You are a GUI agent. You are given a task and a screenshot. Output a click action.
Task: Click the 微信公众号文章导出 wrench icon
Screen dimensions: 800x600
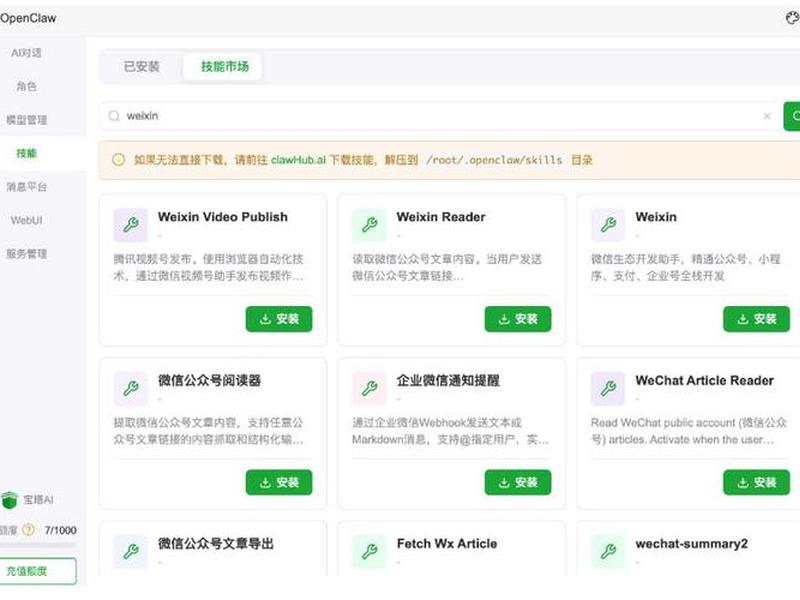pos(131,552)
